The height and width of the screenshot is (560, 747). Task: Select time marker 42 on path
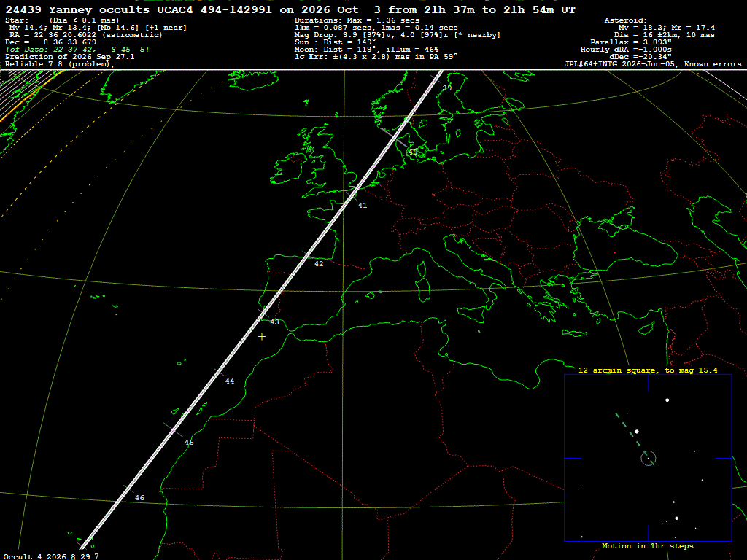319,263
